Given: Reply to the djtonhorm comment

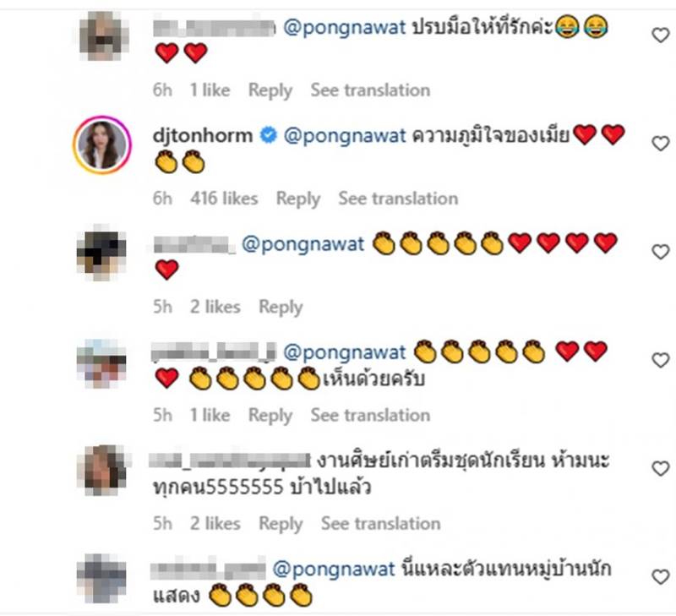Looking at the screenshot, I should (x=298, y=199).
